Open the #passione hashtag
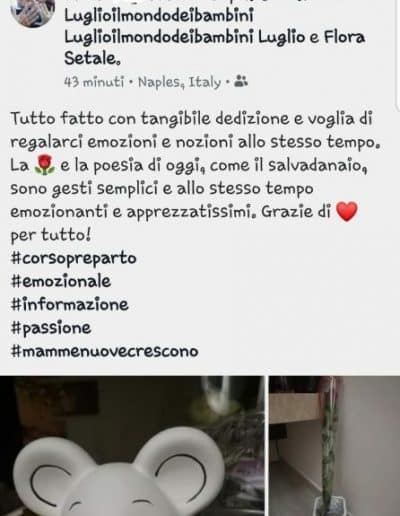 (x=51, y=328)
